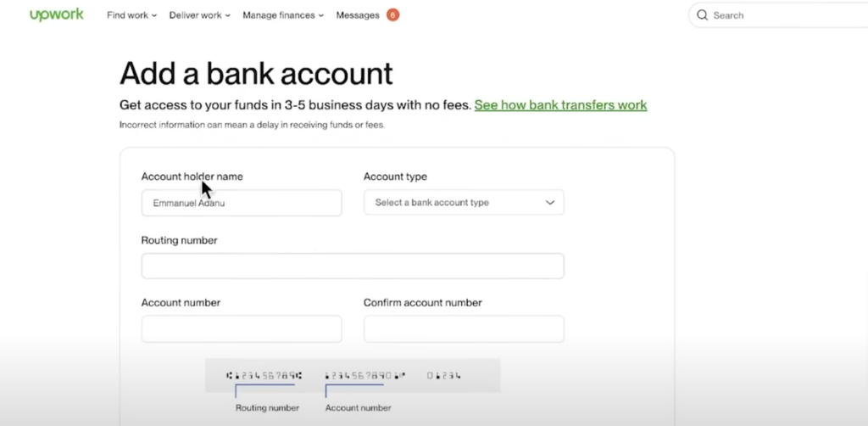Click the "Account type" field label

click(x=395, y=177)
